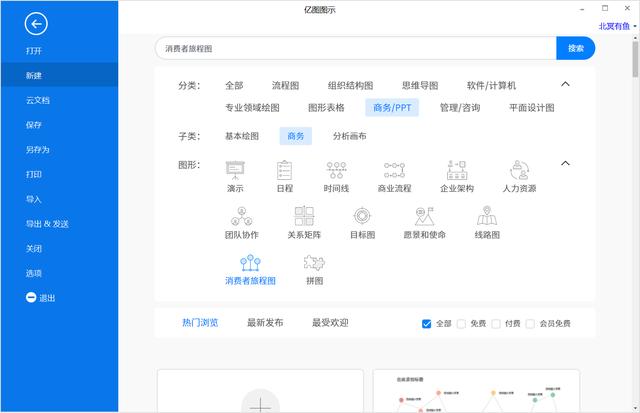
Task: Collapse the 分类 category section chevron
Action: tap(565, 84)
